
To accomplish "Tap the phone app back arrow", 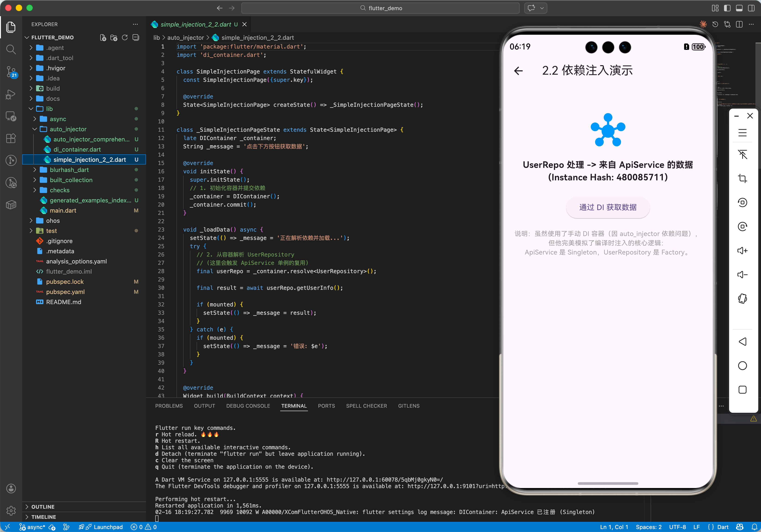I will [518, 70].
